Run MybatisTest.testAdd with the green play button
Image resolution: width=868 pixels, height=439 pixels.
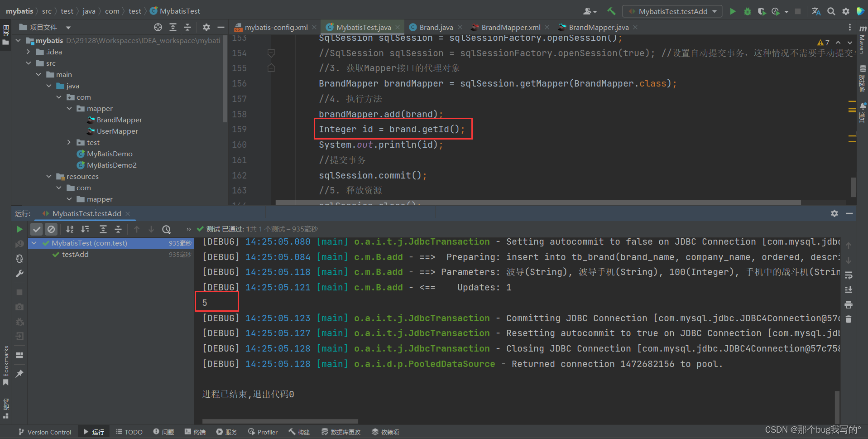733,11
